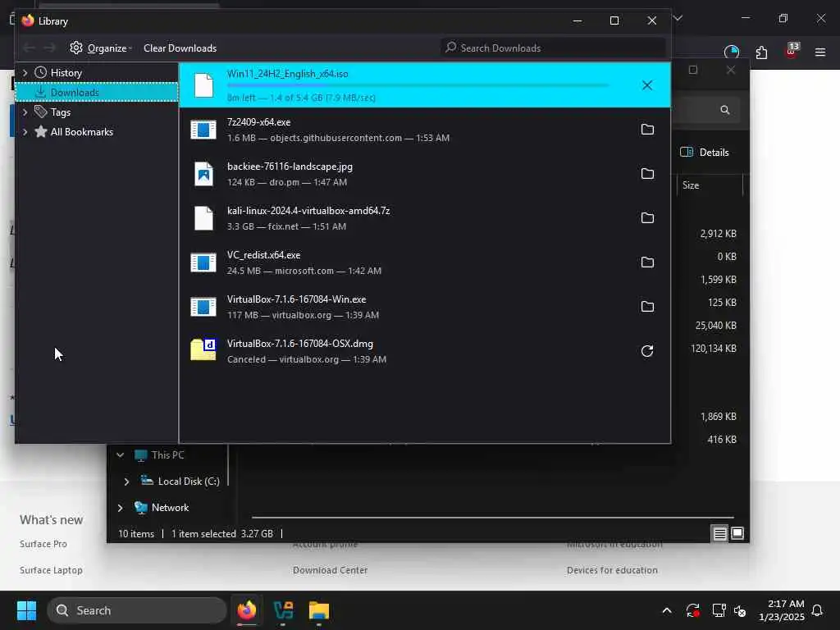
Task: Focus the Search Downloads field
Action: pos(554,48)
